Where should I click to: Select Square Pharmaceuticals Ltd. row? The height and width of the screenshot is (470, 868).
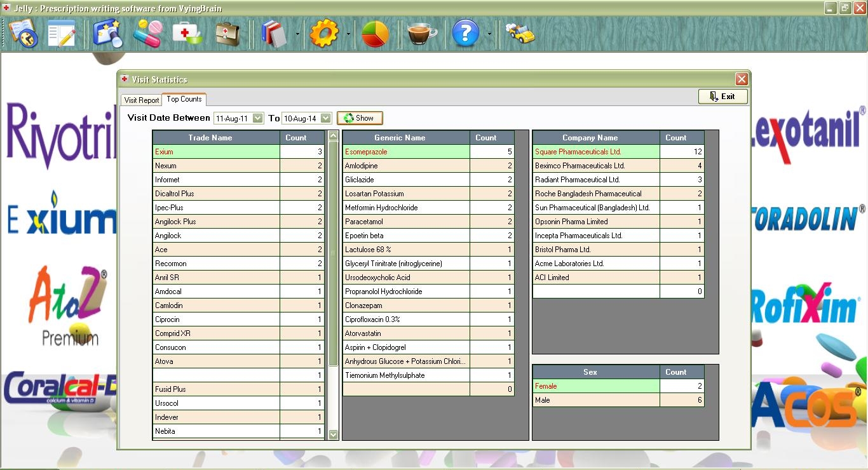pos(618,152)
